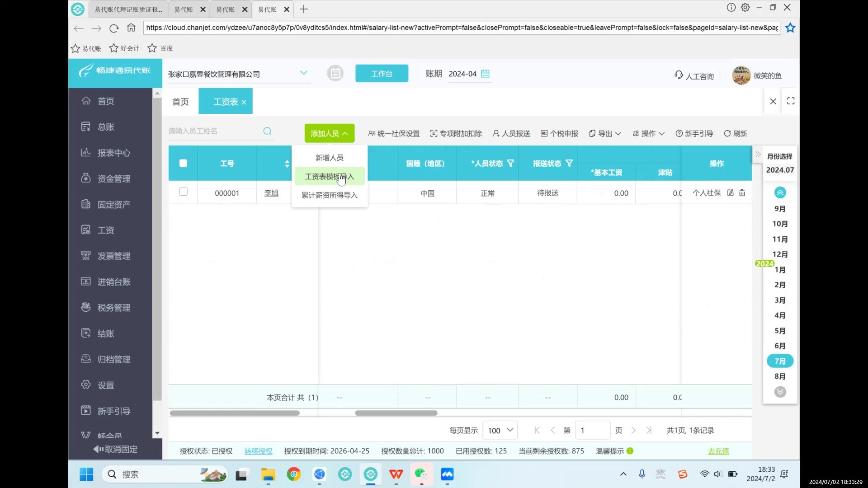Delete employee row using trash icon
Screen dimensions: 868x488
[x=742, y=193]
